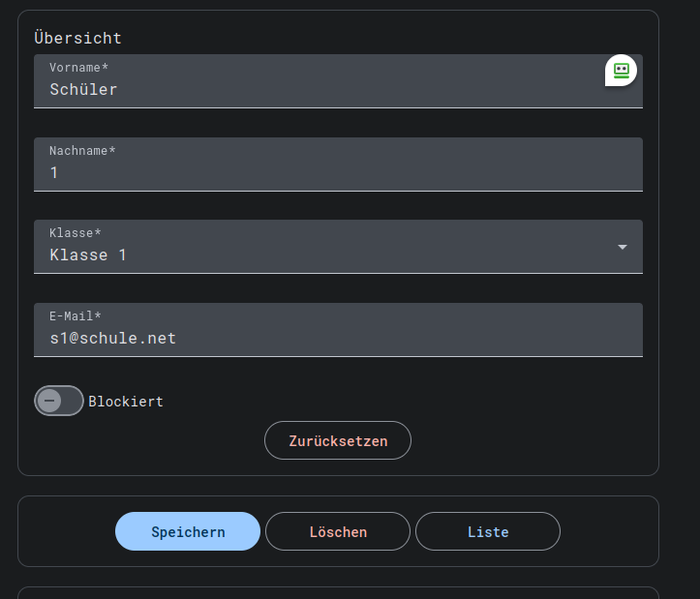700x599 pixels.
Task: Click the 'E-Mail*' field label
Action: click(76, 316)
